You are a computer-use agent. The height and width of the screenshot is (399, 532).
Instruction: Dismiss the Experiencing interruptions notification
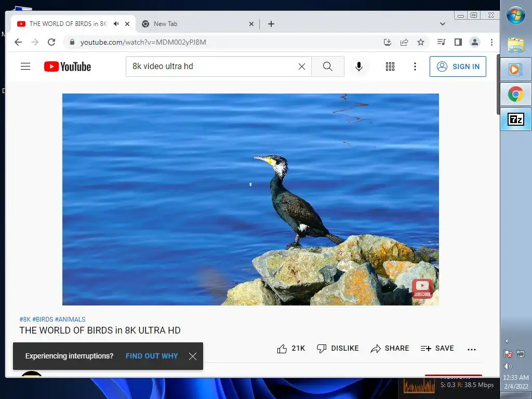[193, 356]
